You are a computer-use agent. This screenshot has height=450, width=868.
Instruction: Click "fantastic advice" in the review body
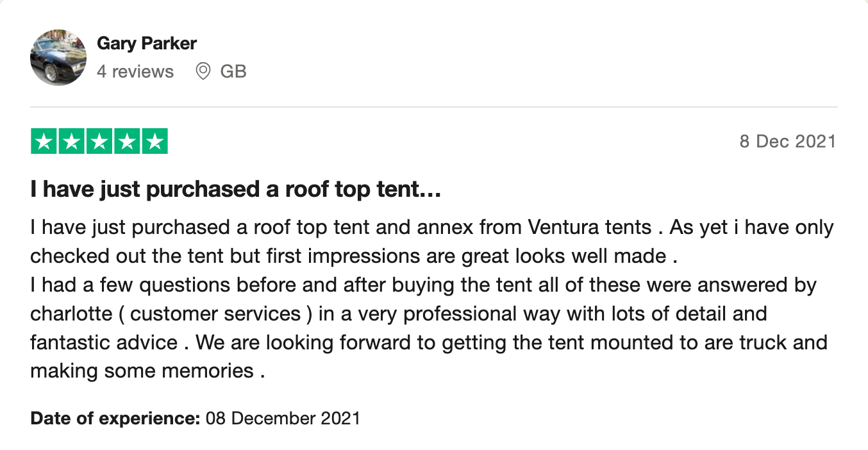pos(104,342)
